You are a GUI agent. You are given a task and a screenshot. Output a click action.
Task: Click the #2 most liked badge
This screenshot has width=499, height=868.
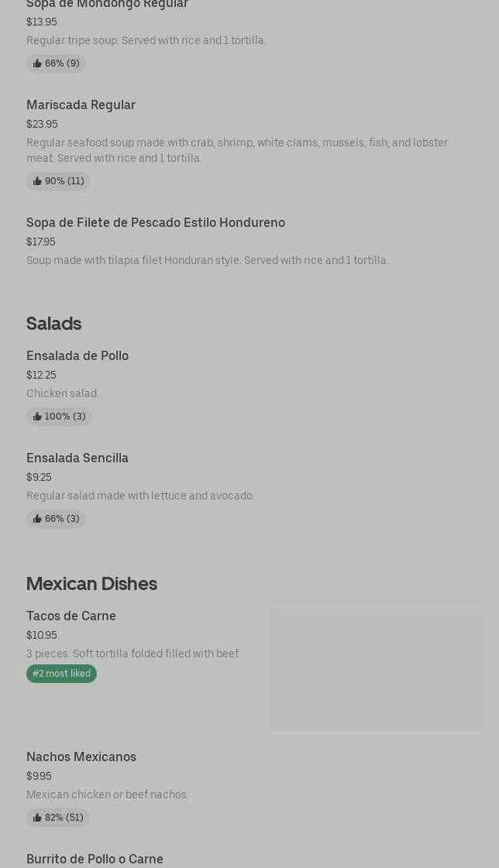[61, 674]
